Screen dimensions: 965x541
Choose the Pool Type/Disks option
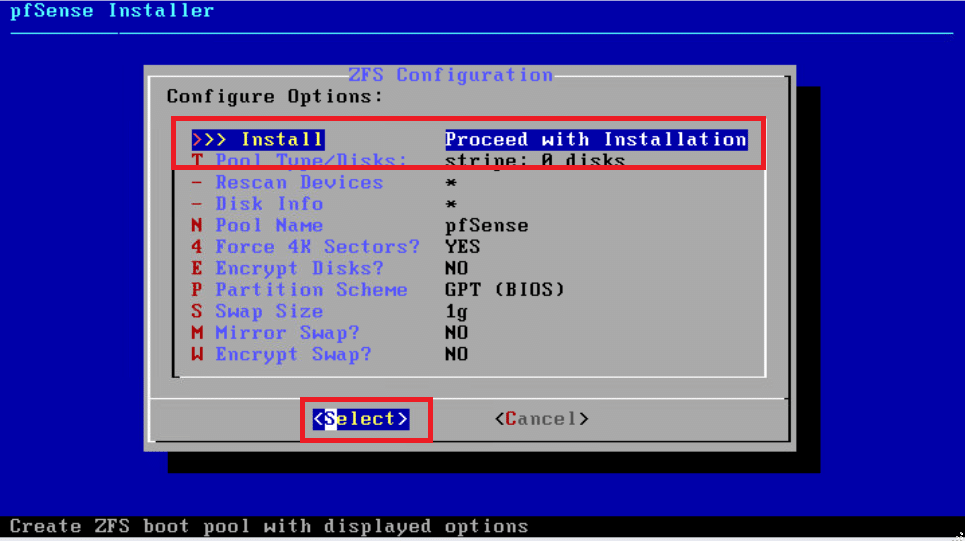tap(311, 161)
